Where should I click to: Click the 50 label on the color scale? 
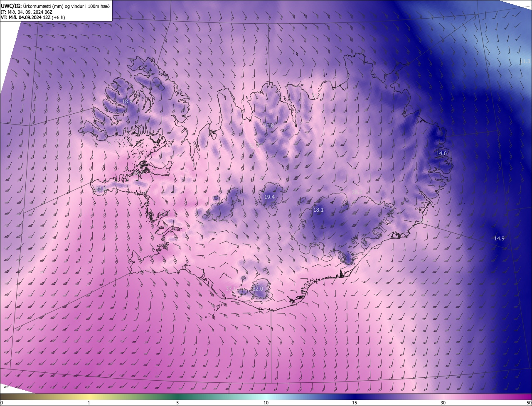(x=529, y=403)
